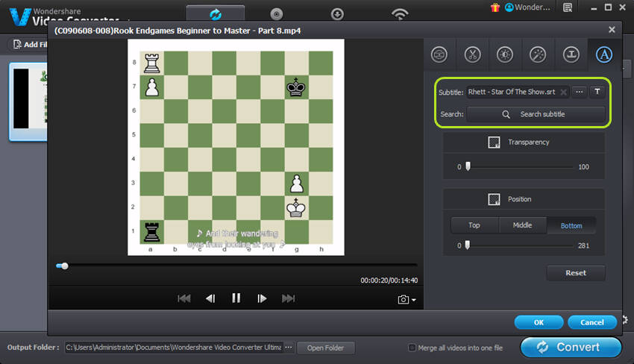The width and height of the screenshot is (634, 364).
Task: Browse for subtitle file with ellipsis button
Action: (580, 92)
